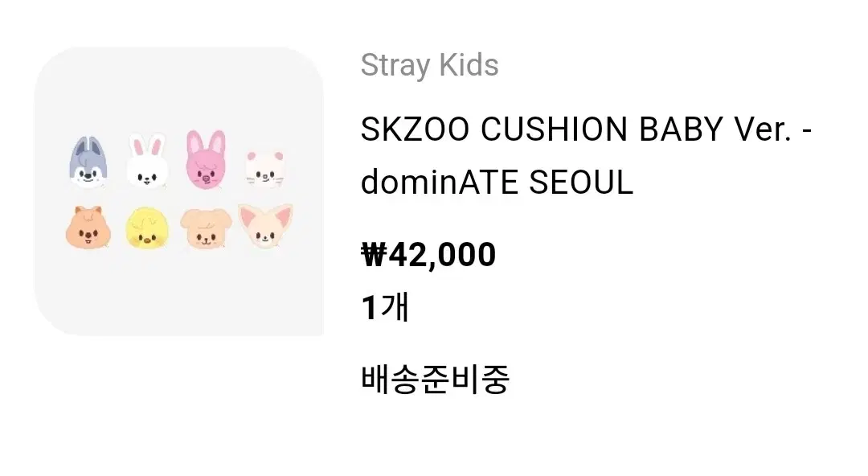Open the Stray Kids artist label
The width and height of the screenshot is (868, 476).
pyautogui.click(x=429, y=65)
